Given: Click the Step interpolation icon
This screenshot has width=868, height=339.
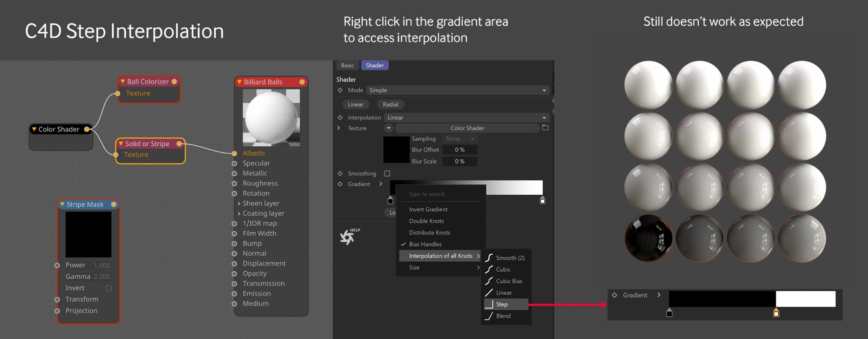Looking at the screenshot, I should pos(489,304).
